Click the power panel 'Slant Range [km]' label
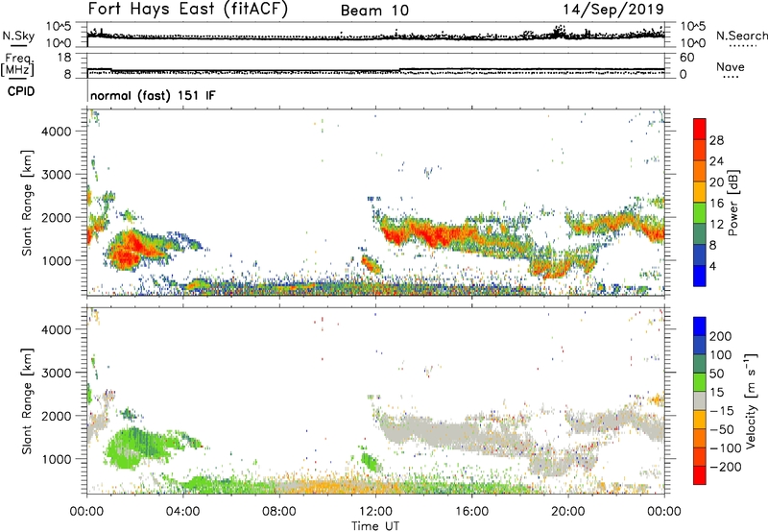The width and height of the screenshot is (768, 532). coord(27,203)
